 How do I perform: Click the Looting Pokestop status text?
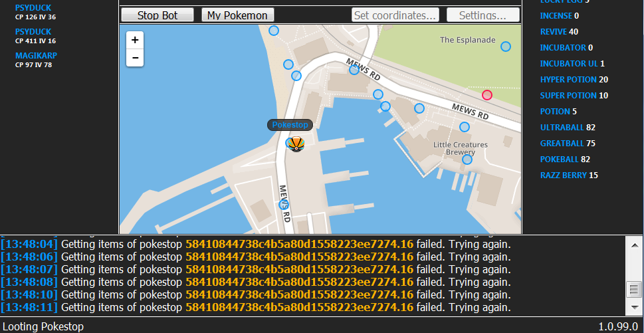click(43, 327)
